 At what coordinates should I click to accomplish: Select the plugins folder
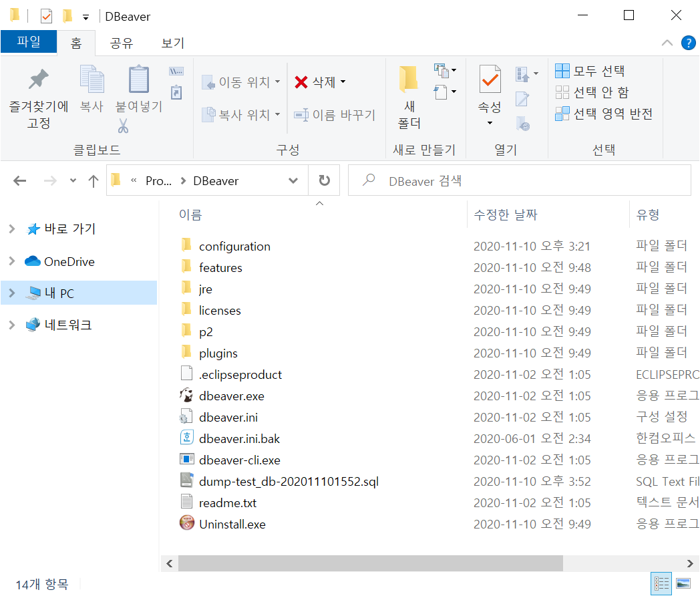(x=218, y=353)
